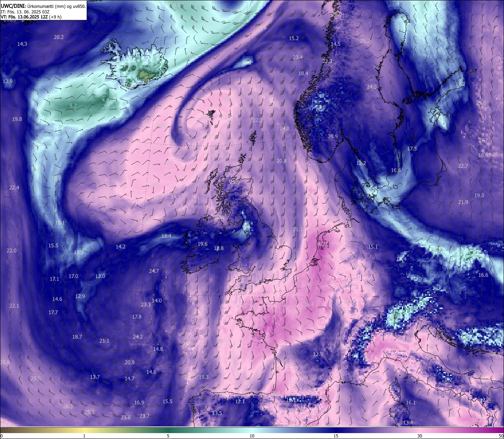This screenshot has width=504, height=439.
Task: Click the 14.8 value label
Action: point(158,349)
